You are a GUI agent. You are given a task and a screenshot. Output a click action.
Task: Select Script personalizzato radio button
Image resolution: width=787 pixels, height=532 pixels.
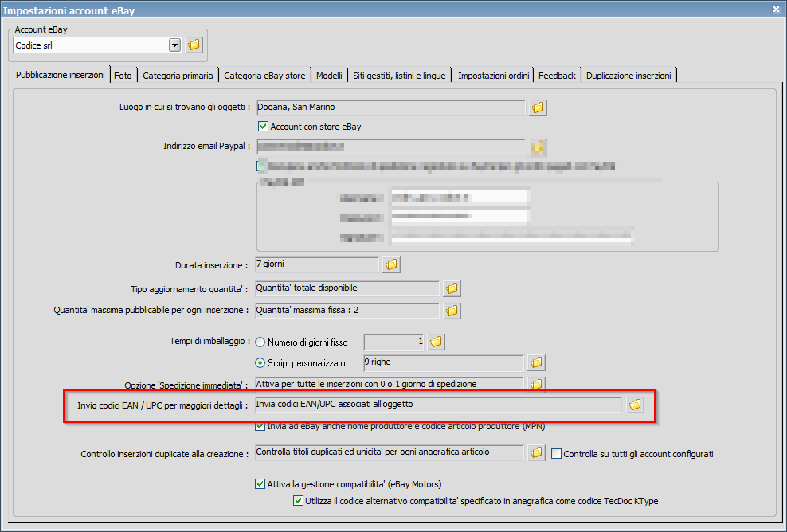coord(260,363)
